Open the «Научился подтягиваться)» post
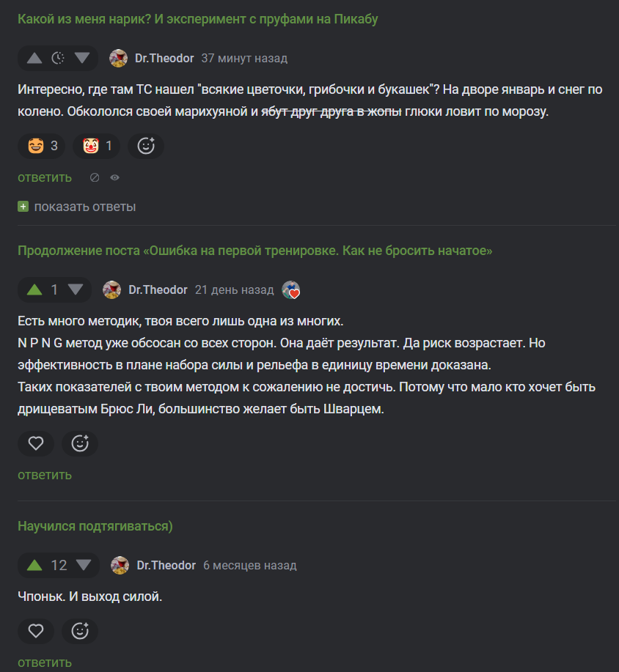This screenshot has height=672, width=619. click(x=95, y=526)
